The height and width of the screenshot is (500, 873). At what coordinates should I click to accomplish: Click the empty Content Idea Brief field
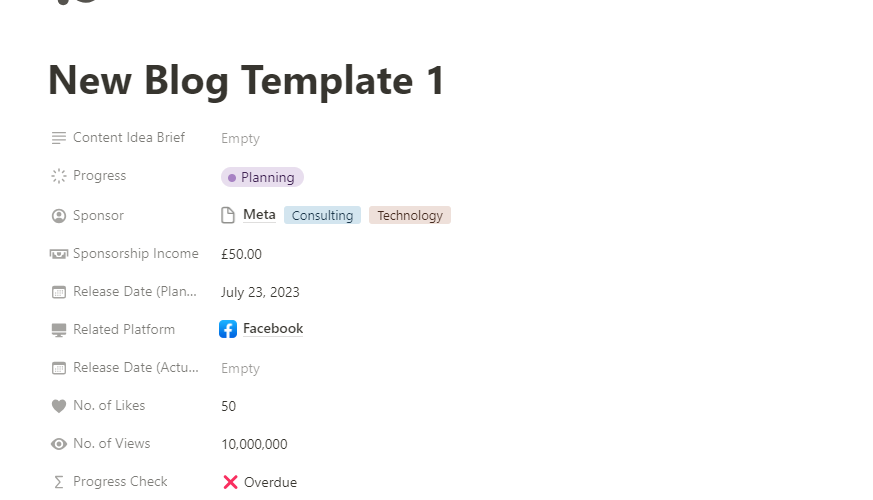pos(240,139)
